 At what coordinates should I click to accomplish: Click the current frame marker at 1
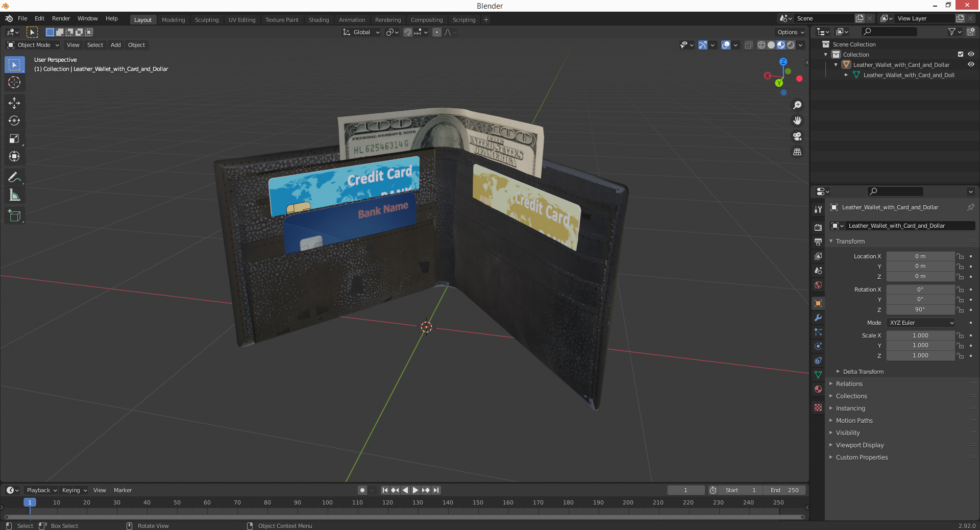click(30, 502)
